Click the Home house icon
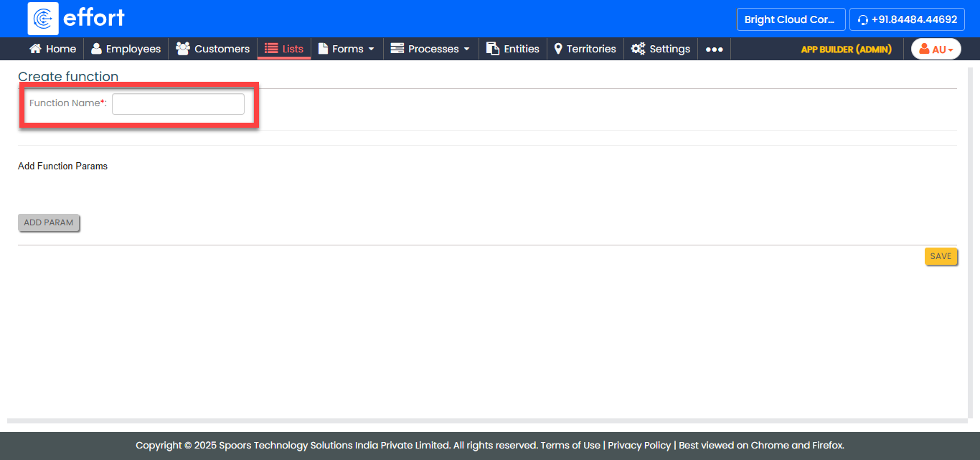 (x=35, y=49)
